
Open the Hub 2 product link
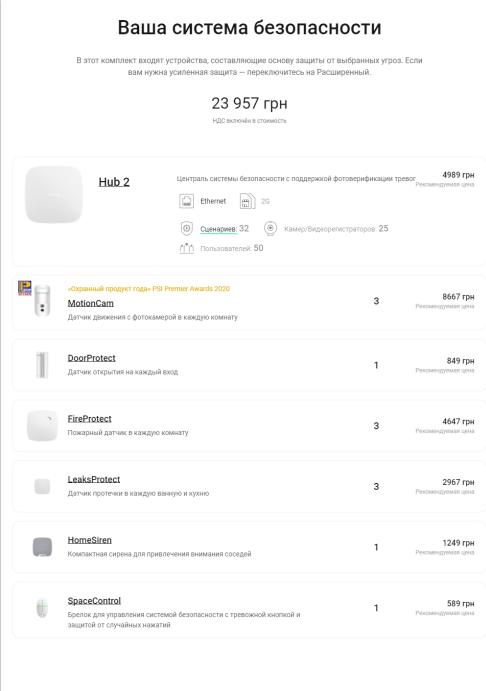click(114, 182)
